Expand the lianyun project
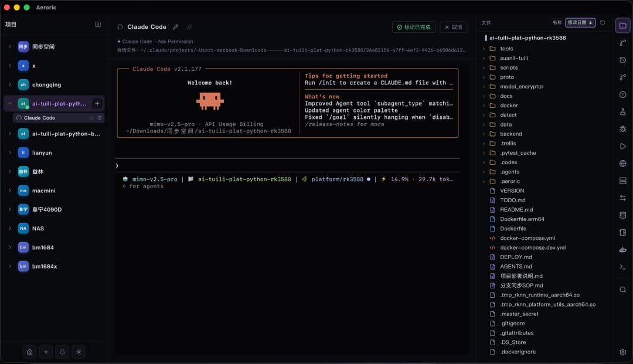The width and height of the screenshot is (633, 364). (x=10, y=152)
